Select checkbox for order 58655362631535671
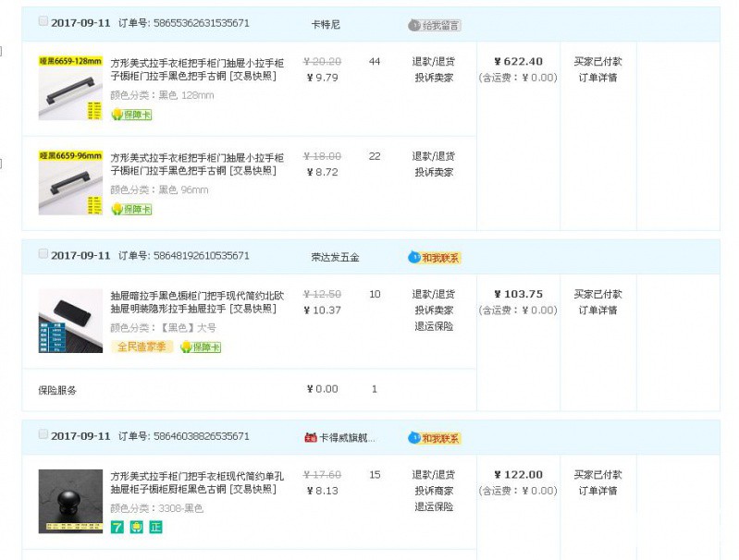The image size is (739, 560). point(43,21)
